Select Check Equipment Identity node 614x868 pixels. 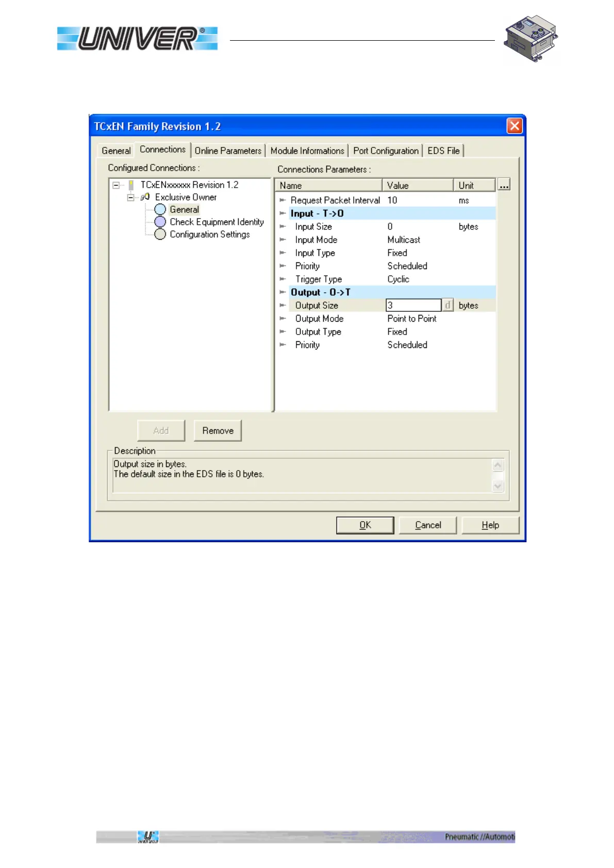pos(217,222)
